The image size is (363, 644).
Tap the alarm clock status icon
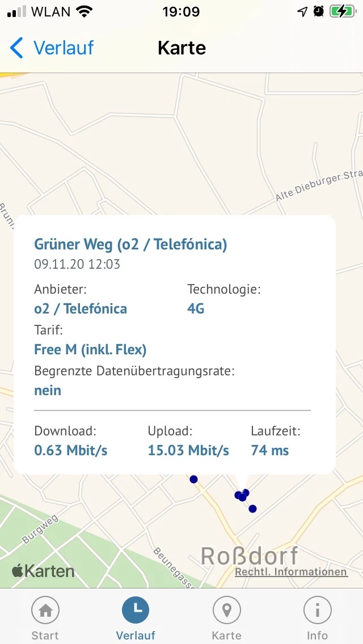coord(319,12)
